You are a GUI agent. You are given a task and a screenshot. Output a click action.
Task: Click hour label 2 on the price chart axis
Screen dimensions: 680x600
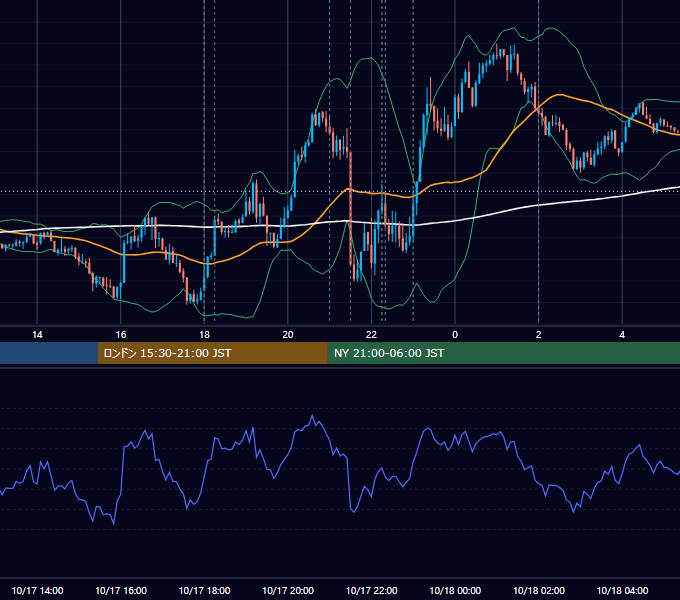[x=539, y=335]
